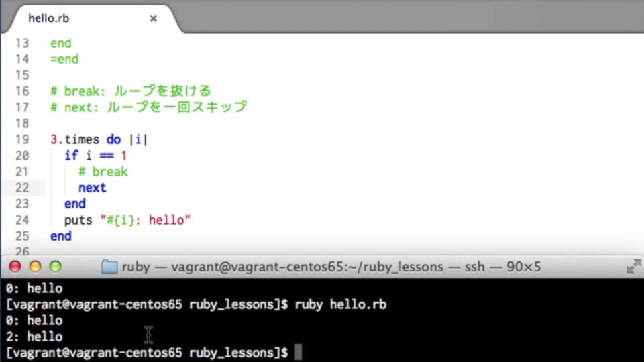Screen dimensions: 644x362
Task: Click line number 25 in the gutter
Action: [22, 236]
